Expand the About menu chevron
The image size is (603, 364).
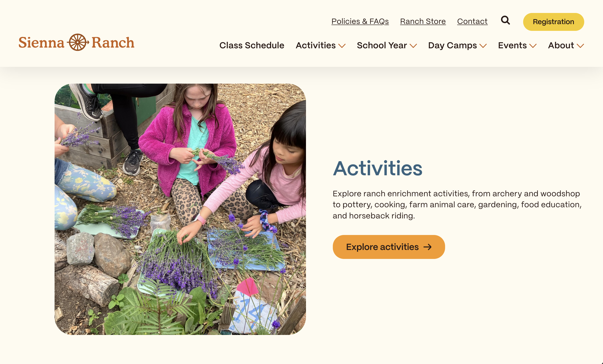(580, 46)
